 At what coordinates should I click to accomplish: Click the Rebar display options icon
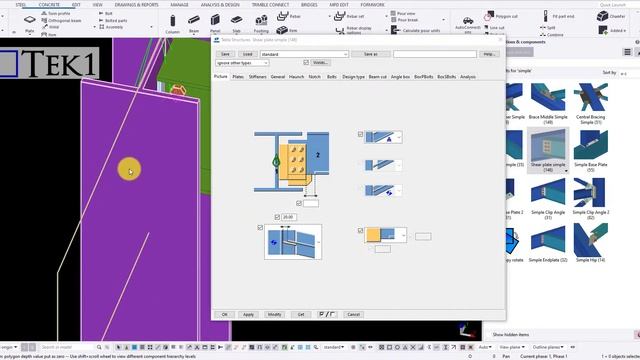pos(340,31)
